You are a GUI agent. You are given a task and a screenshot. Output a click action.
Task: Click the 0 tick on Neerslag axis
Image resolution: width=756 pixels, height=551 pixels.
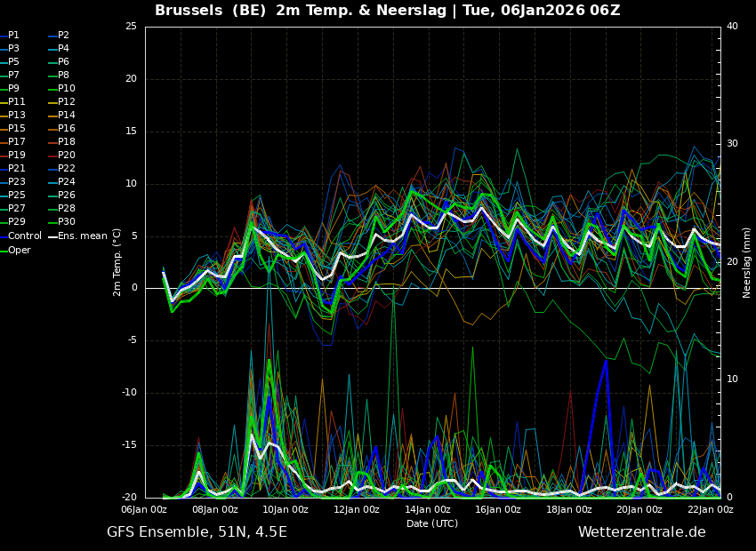coord(729,498)
